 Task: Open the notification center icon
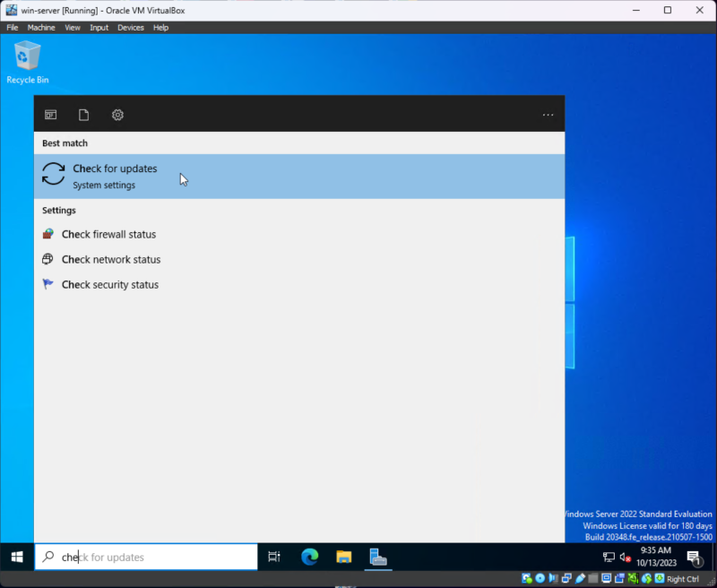point(693,558)
